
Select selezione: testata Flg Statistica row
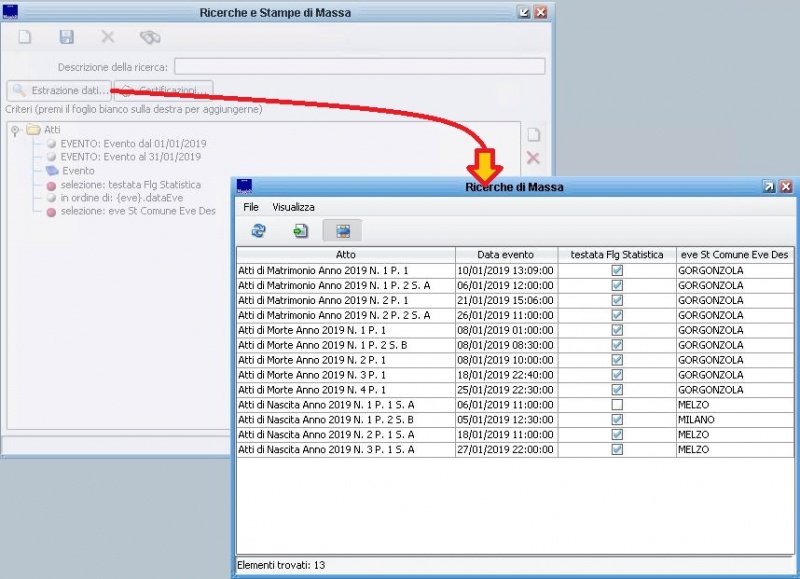click(x=131, y=185)
